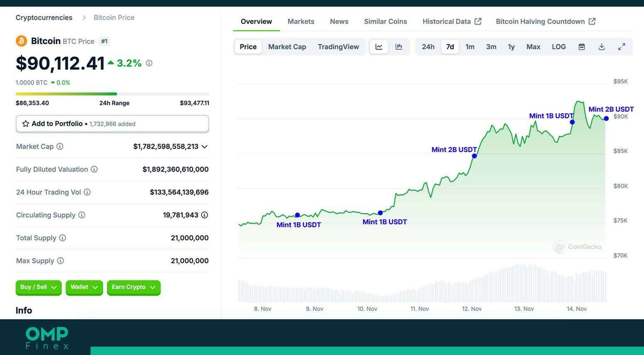This screenshot has width=644, height=355.
Task: Open the News tab
Action: point(339,21)
